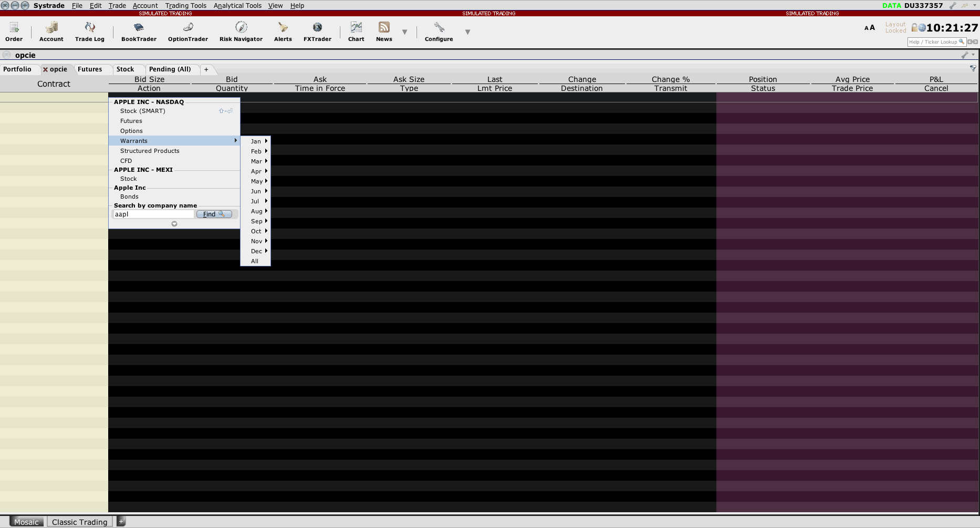Expand the toolbar arrow after Configure
This screenshot has height=528, width=980.
[467, 32]
